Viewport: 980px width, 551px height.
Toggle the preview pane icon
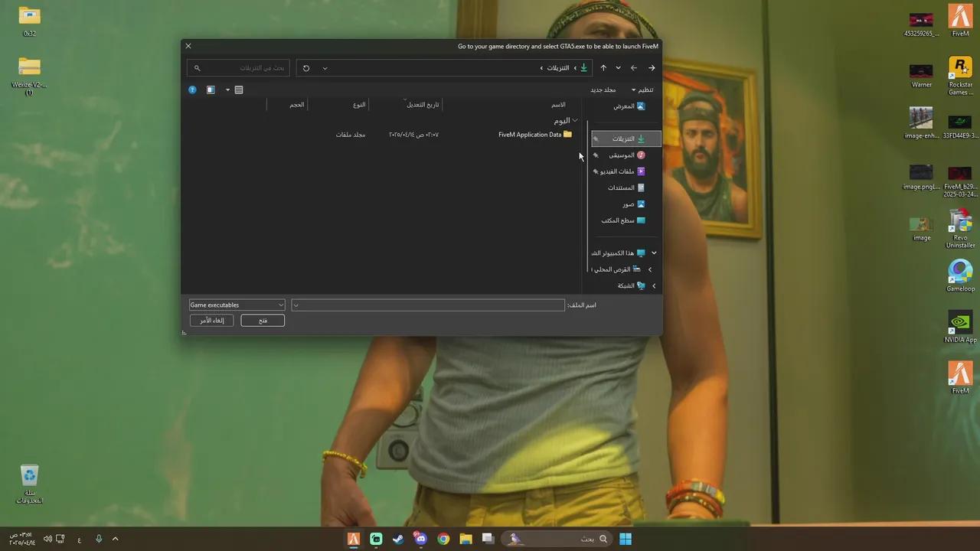(x=211, y=90)
